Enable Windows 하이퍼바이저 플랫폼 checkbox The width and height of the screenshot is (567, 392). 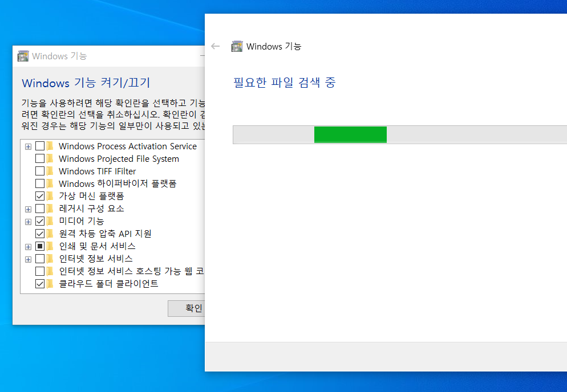click(x=40, y=183)
